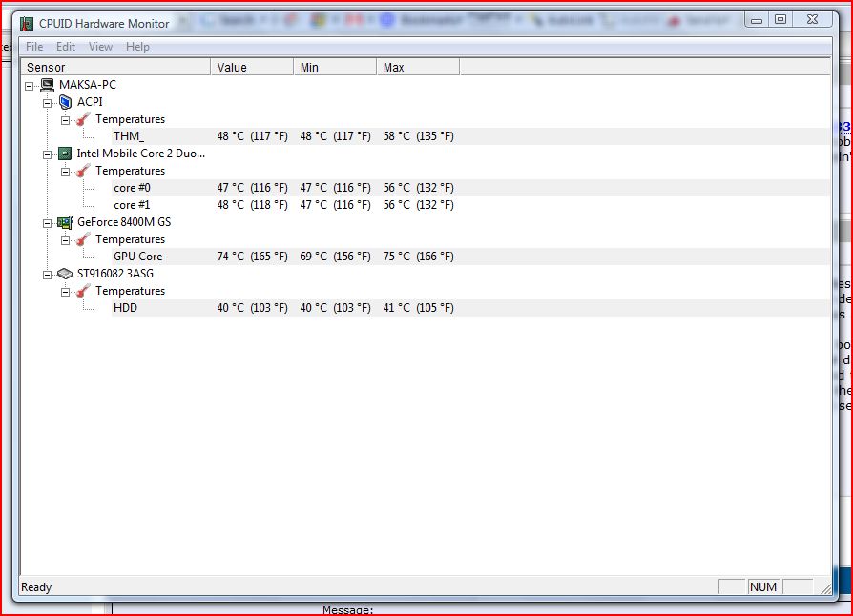Click the core #1 max value 56 °C (132 °F)

(x=418, y=206)
